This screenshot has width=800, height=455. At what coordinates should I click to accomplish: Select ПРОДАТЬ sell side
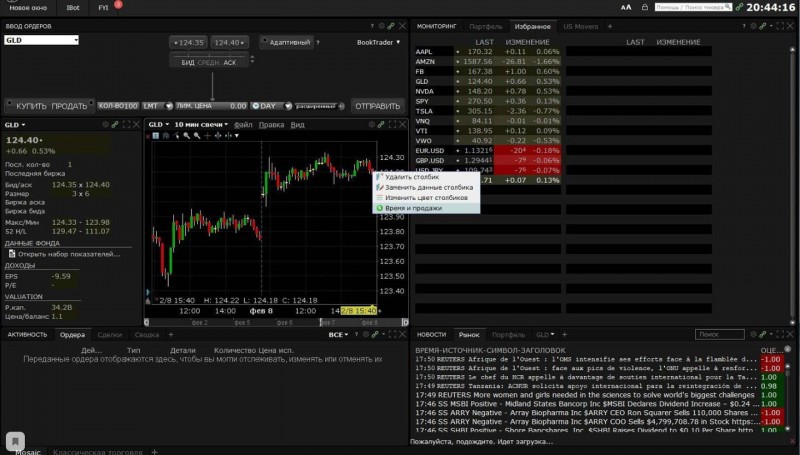(69, 106)
